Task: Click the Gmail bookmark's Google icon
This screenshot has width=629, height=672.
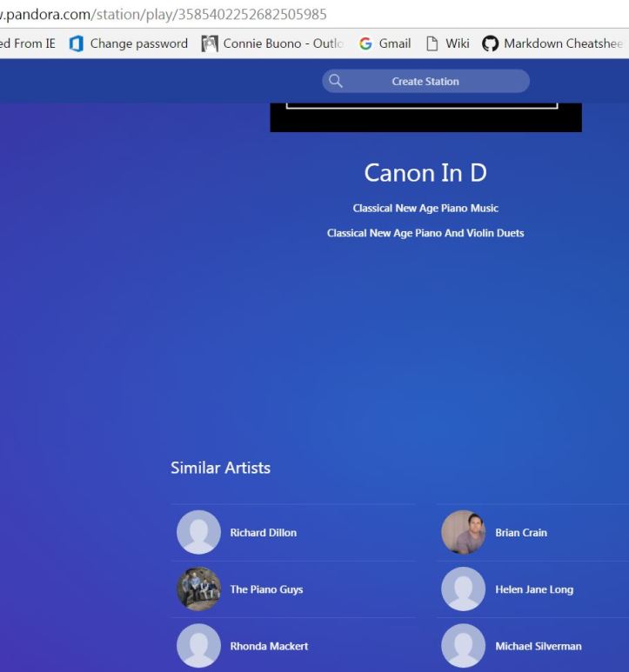Action: tap(365, 43)
